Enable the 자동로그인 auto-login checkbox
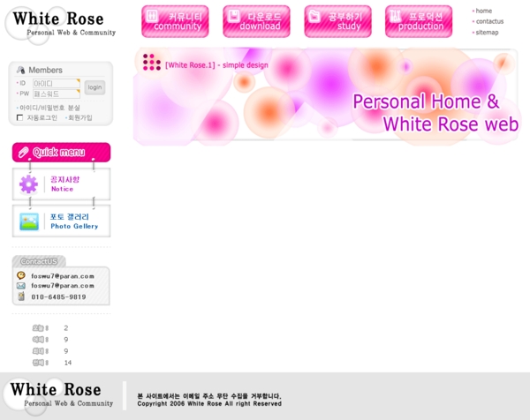Viewport: 530px width, 420px height. click(x=20, y=117)
